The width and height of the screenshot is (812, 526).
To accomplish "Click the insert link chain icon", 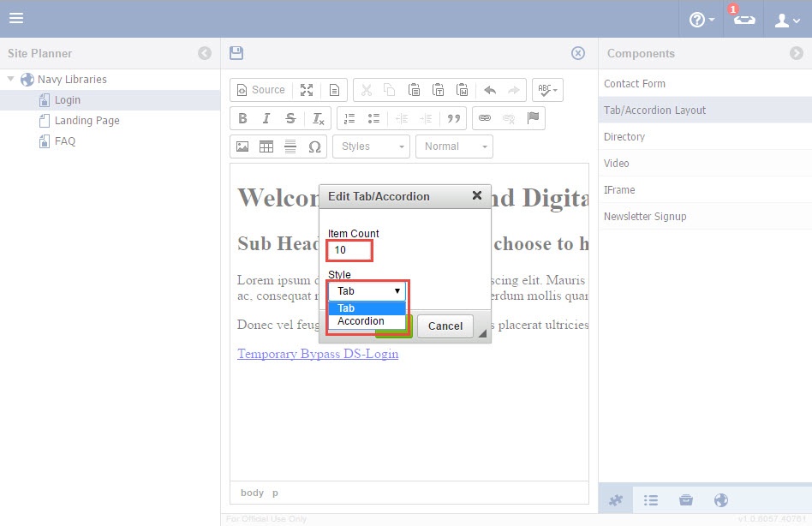I will pos(485,118).
